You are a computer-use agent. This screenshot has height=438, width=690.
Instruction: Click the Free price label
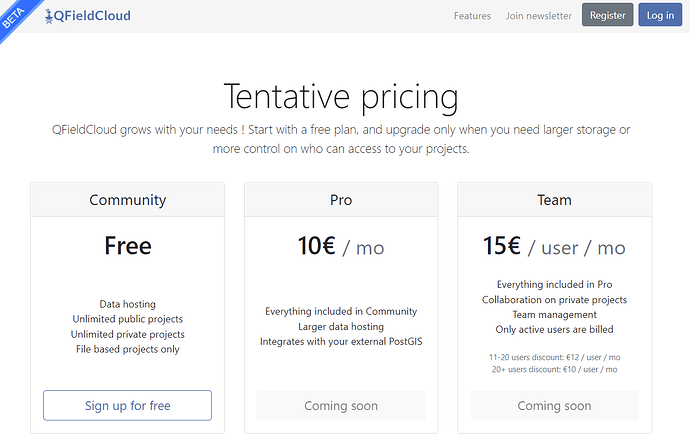tap(127, 246)
